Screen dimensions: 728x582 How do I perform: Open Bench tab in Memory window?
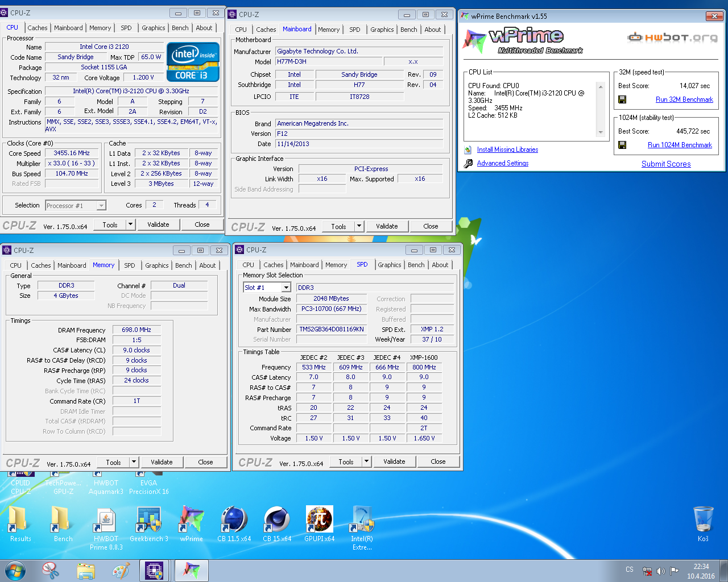pyautogui.click(x=184, y=265)
